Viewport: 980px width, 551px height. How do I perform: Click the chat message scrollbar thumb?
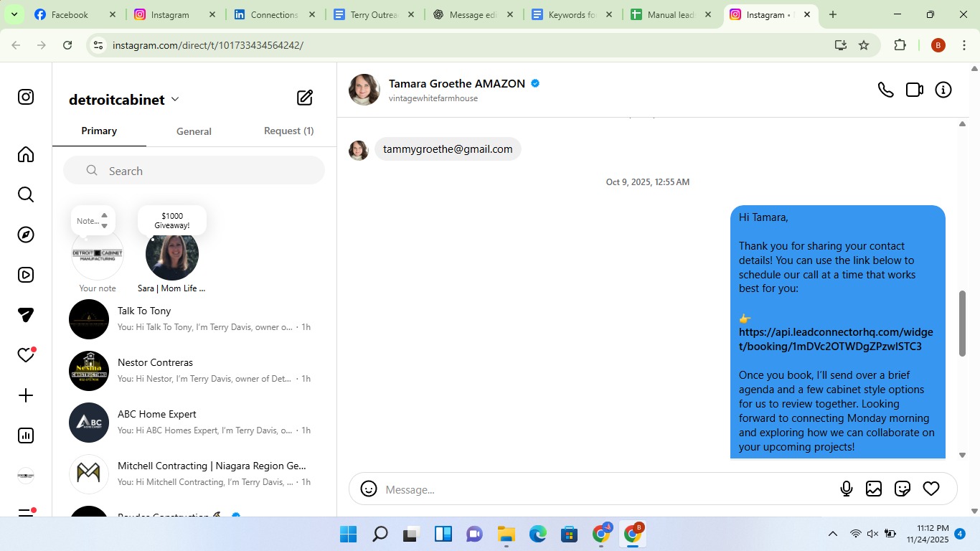[962, 323]
